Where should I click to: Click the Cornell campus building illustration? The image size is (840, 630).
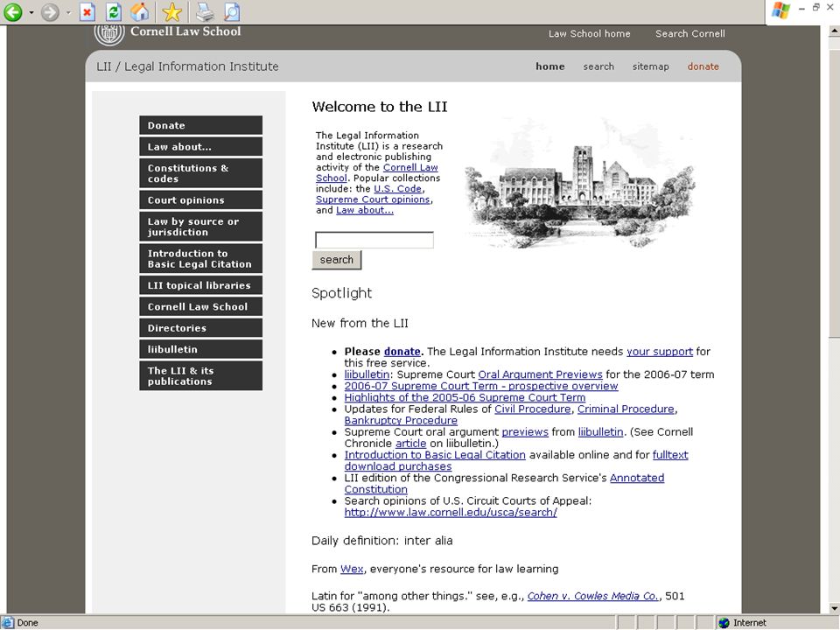(x=580, y=185)
